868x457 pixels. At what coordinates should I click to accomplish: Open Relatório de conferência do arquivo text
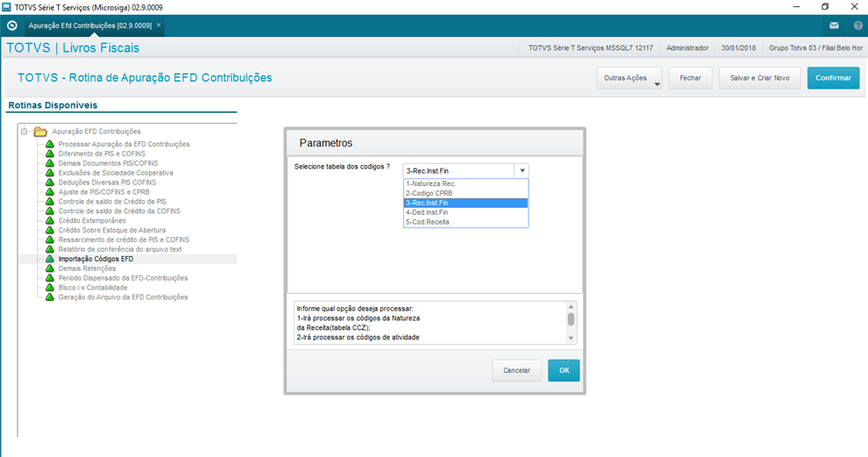click(120, 249)
